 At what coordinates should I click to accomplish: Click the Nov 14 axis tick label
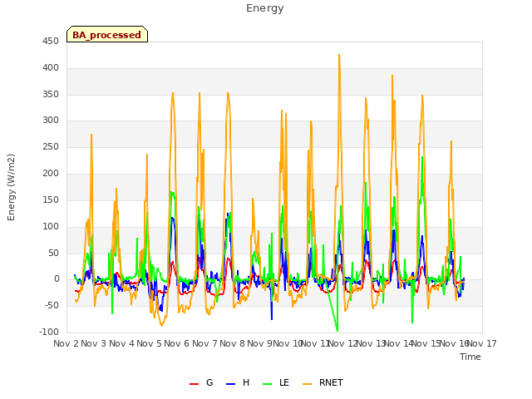click(x=399, y=343)
